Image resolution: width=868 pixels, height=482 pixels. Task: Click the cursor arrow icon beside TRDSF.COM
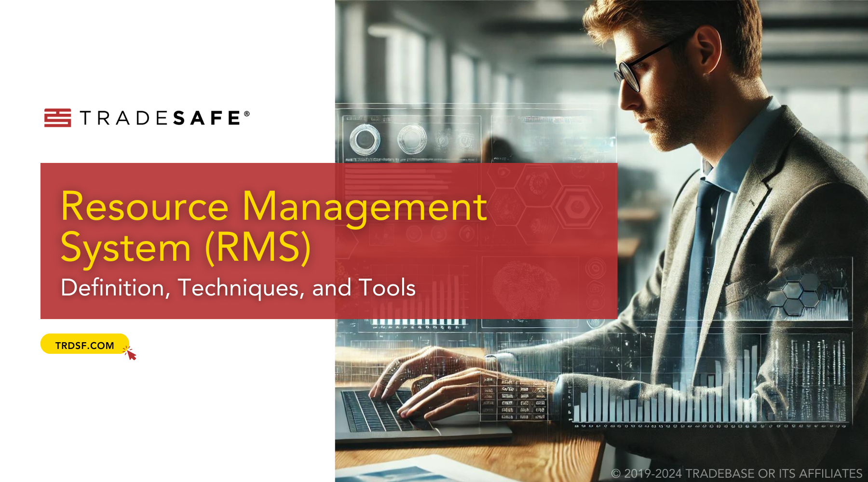tap(130, 355)
